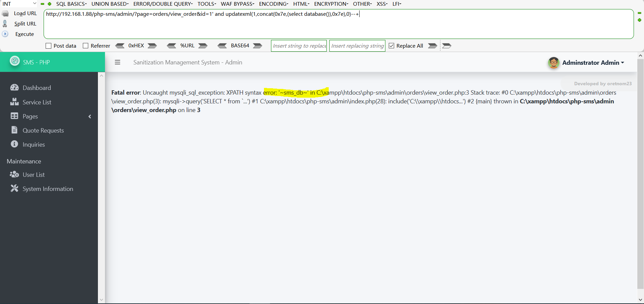Click the %URL decode left arrow
The height and width of the screenshot is (304, 644).
(171, 46)
